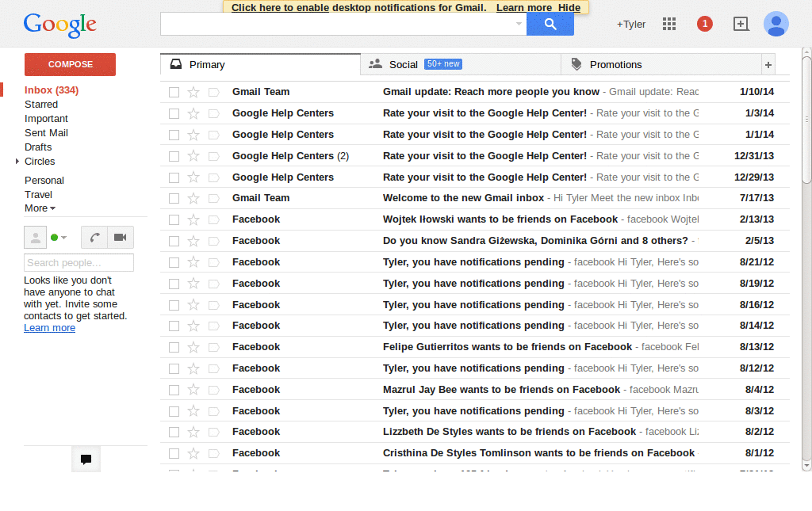Image resolution: width=812 pixels, height=511 pixels.
Task: Check the 8/16/12 Facebook email checkbox
Action: point(174,305)
